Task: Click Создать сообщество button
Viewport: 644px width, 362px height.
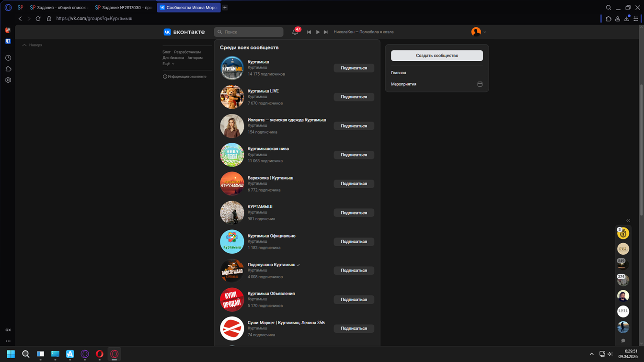Action: [x=437, y=56]
